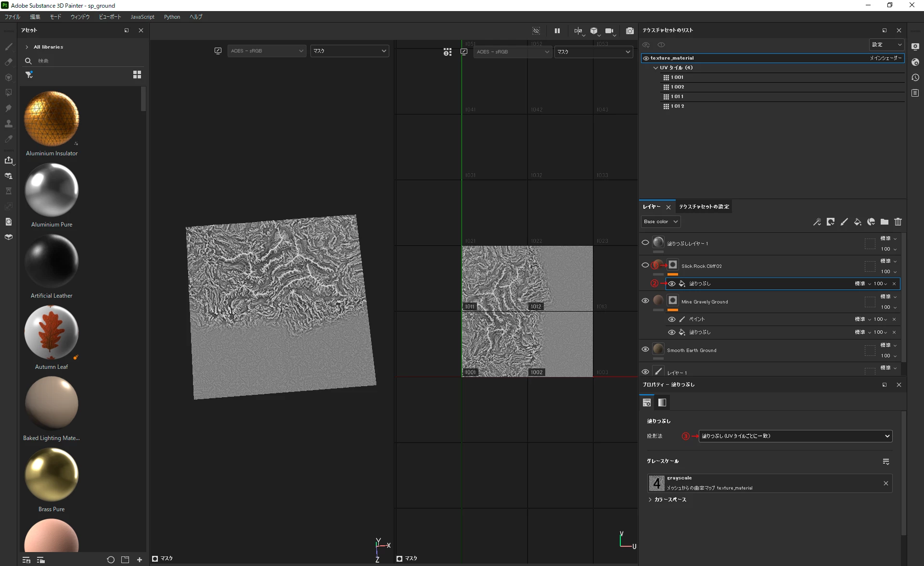924x566 pixels.
Task: Open the Base color channel dropdown
Action: 661,222
